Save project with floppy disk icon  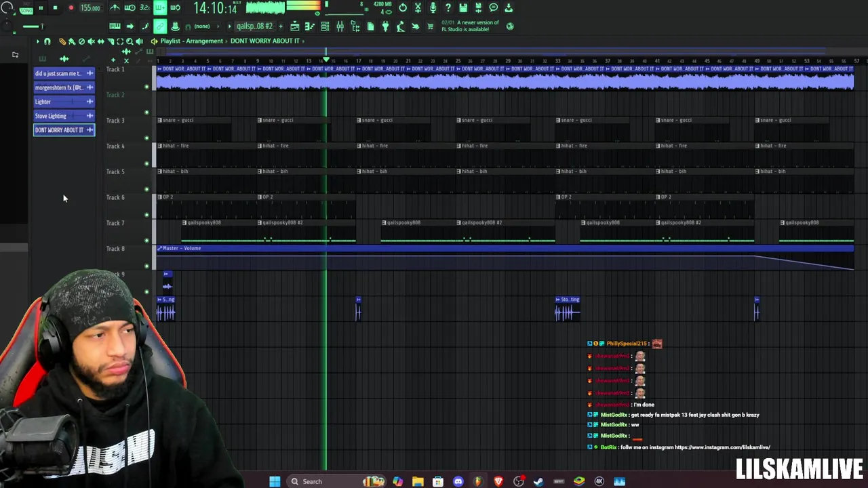[463, 7]
